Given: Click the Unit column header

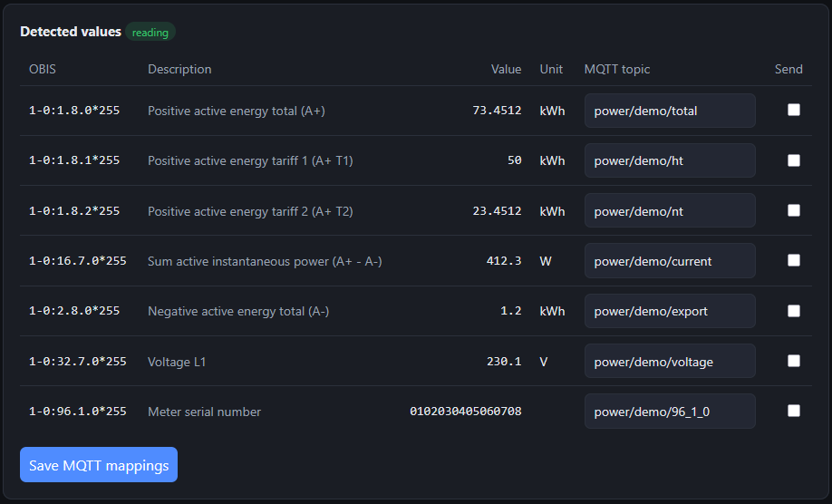Looking at the screenshot, I should pos(551,69).
